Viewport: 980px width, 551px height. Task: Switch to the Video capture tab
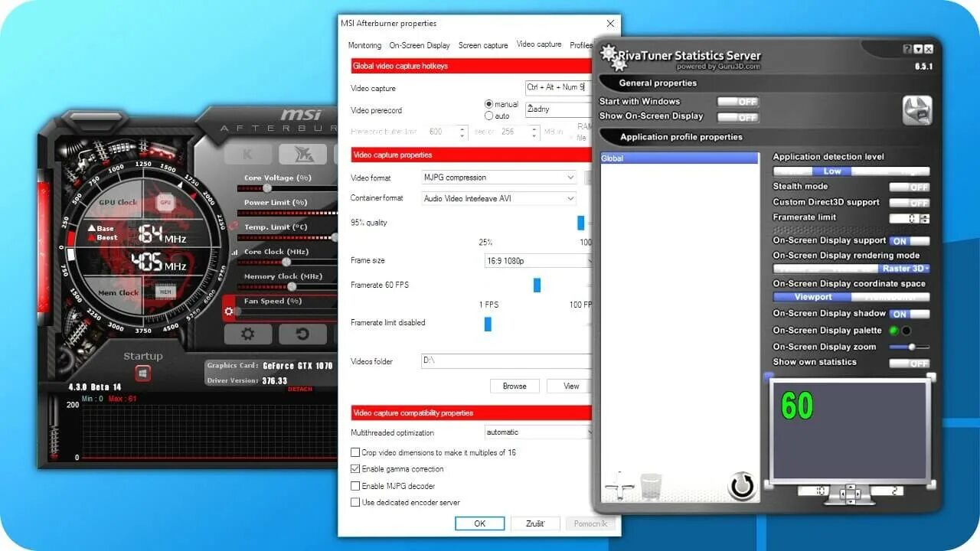[539, 44]
